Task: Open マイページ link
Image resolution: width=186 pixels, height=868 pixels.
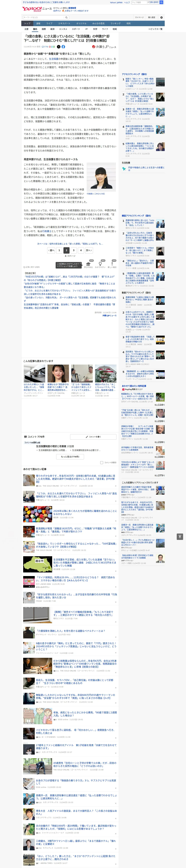Action: click(x=139, y=18)
